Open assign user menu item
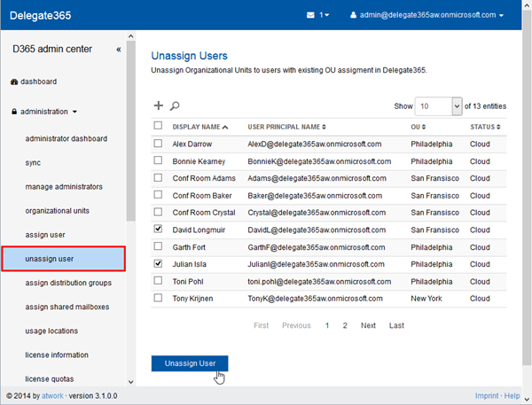The image size is (532, 405). (45, 235)
